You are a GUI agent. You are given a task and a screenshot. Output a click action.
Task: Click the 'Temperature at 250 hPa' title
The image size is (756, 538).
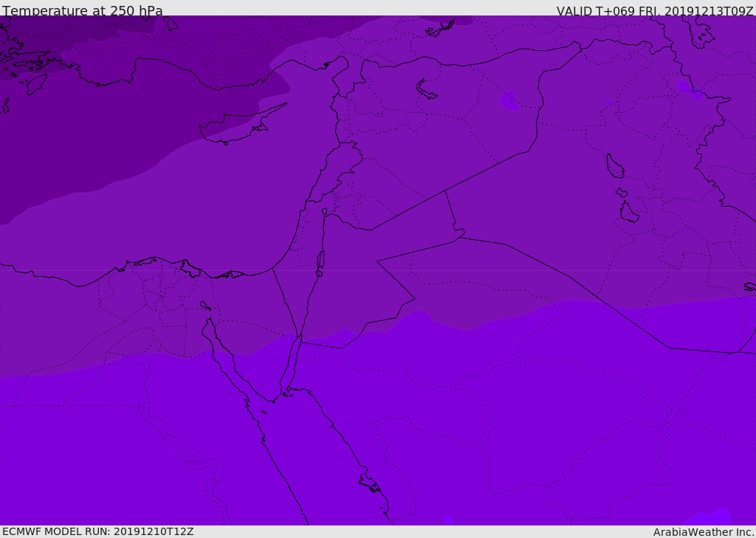(83, 10)
